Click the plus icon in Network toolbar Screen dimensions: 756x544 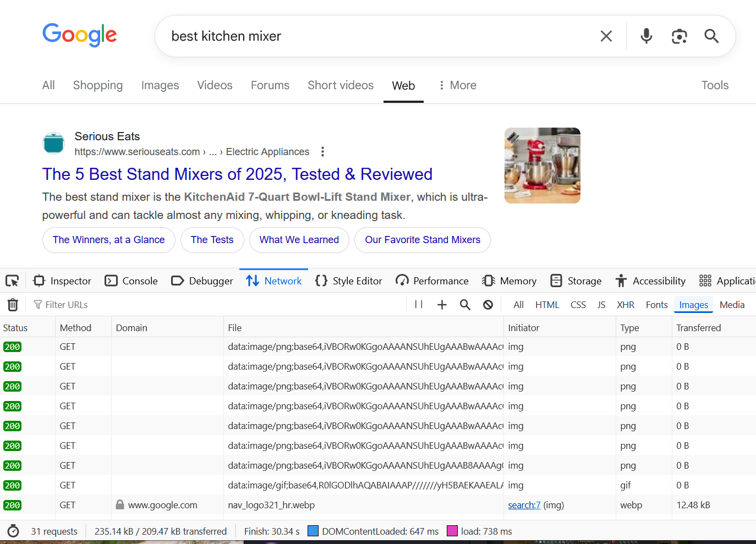click(x=442, y=305)
